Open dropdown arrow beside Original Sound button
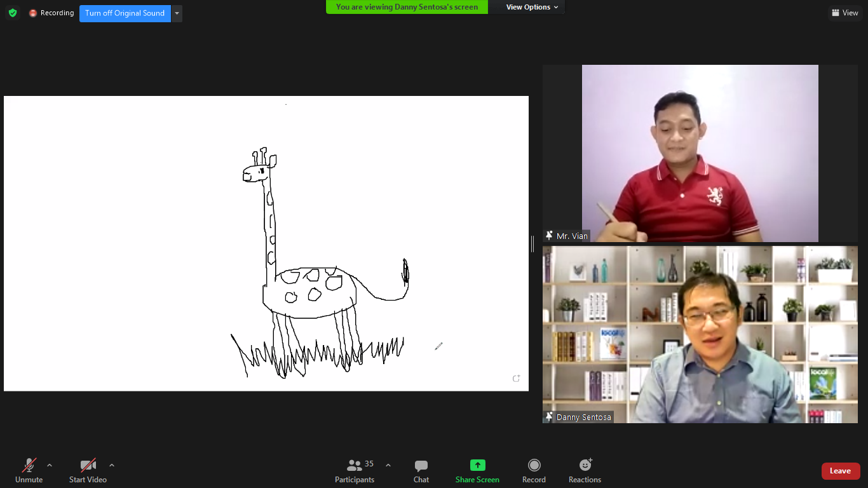The image size is (868, 488). coord(177,13)
